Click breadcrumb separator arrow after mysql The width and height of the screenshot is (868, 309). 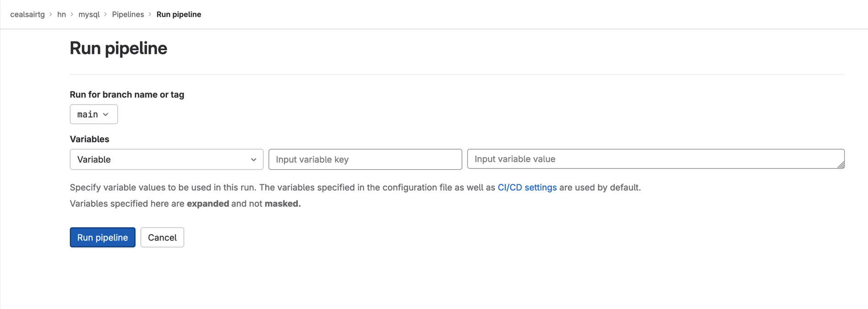[x=106, y=15]
